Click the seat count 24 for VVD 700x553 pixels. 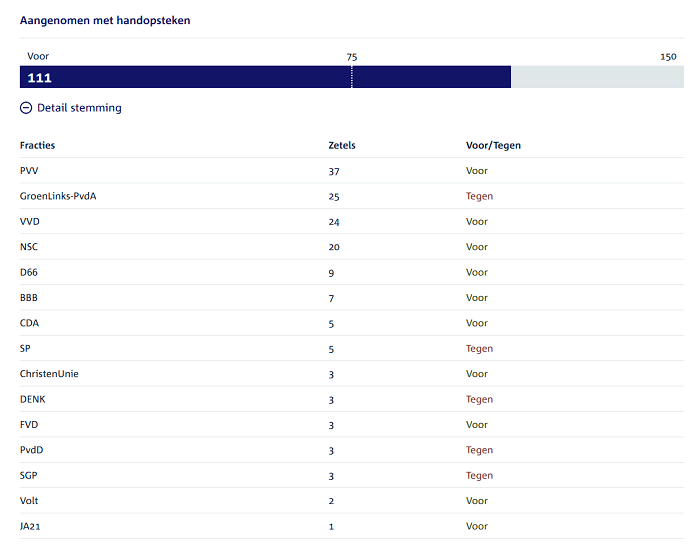334,222
